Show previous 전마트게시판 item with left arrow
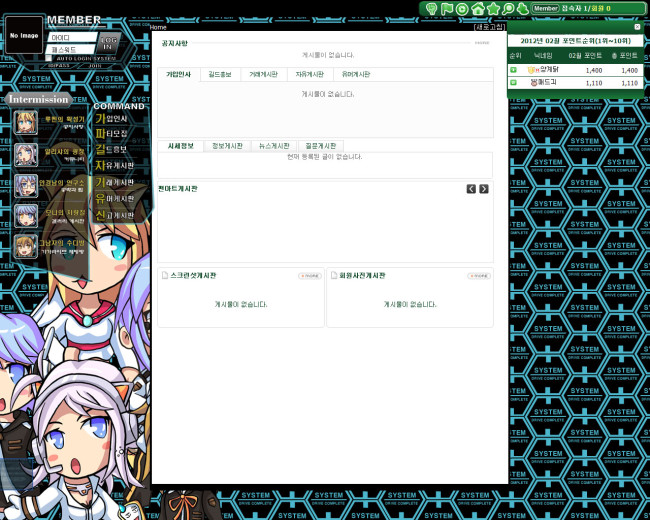This screenshot has height=520, width=650. click(x=471, y=189)
